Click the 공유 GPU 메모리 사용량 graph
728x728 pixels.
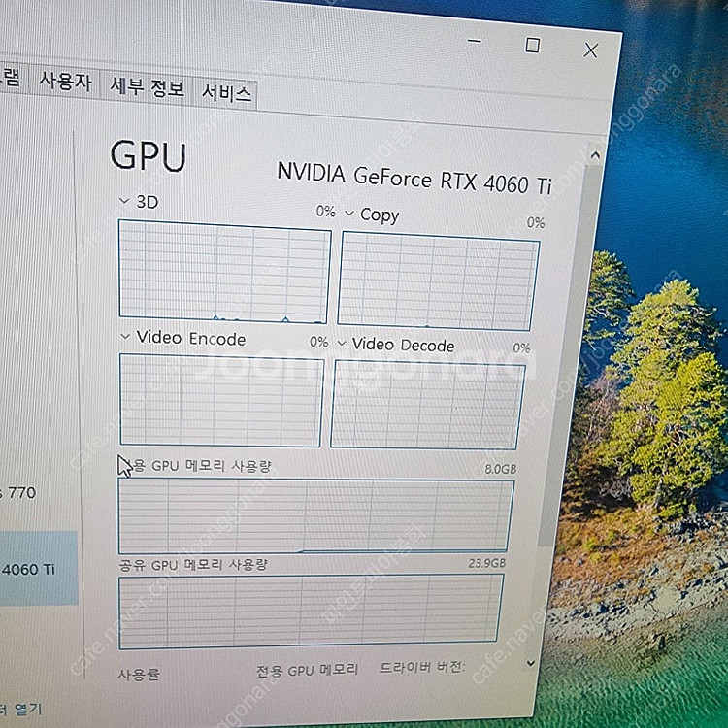pos(311,612)
